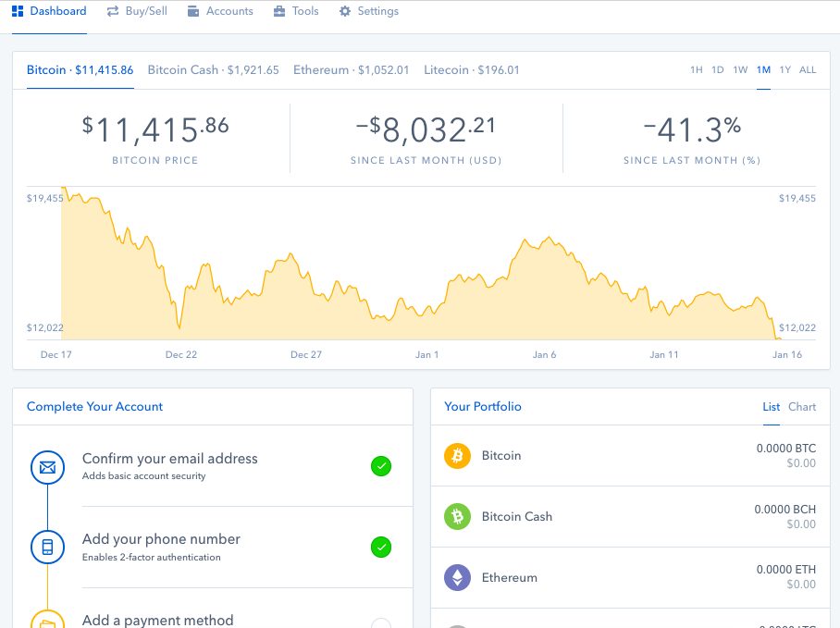Image resolution: width=840 pixels, height=628 pixels.
Task: Click the Dec 17 date on chart axis
Action: (x=56, y=355)
